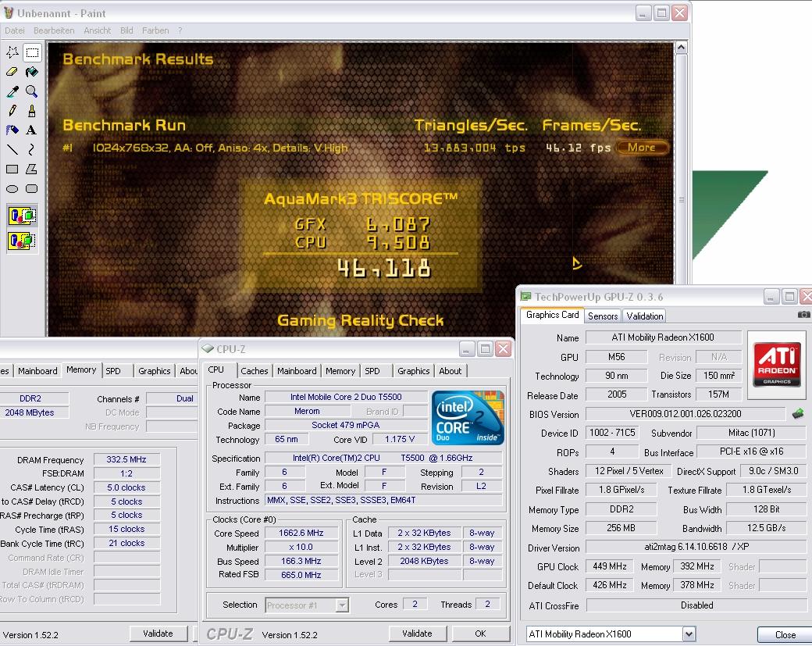Screen dimensions: 812x646
Task: Click the Paint vertical scrollbar up arrow
Action: 682,48
